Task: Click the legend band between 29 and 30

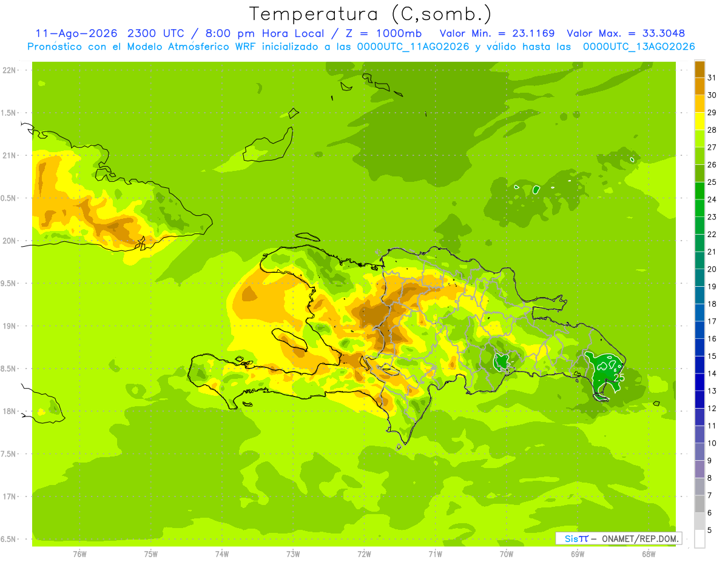Action: [699, 104]
